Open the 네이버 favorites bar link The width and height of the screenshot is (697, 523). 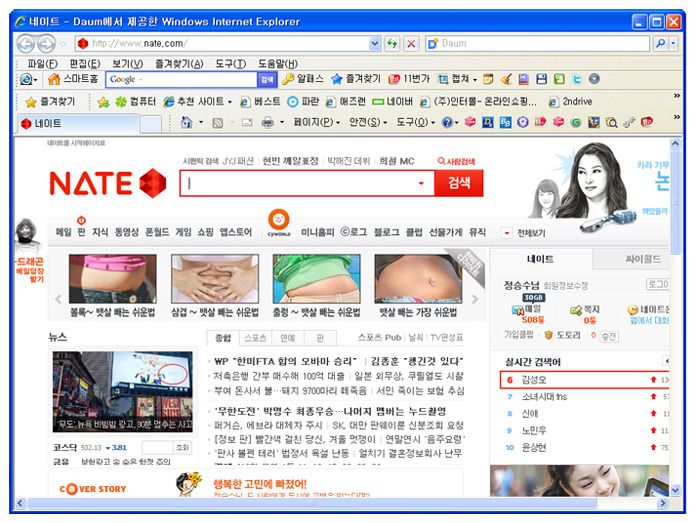coord(393,102)
